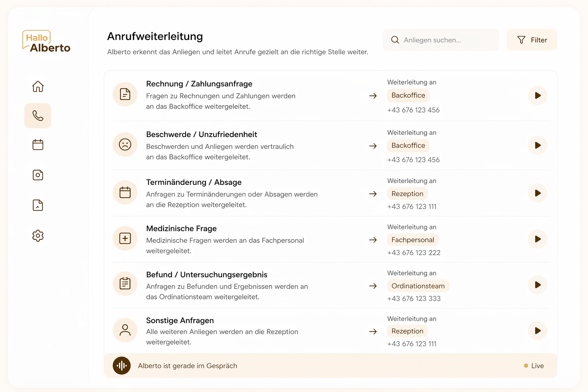Image resolution: width=588 pixels, height=392 pixels.
Task: Click arrow in Rechnung row
Action: point(373,96)
